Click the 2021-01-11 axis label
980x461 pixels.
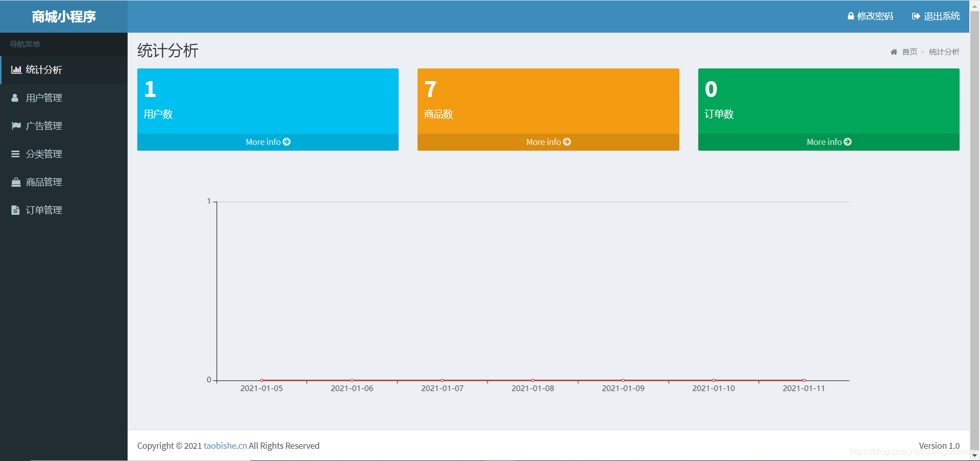click(804, 389)
